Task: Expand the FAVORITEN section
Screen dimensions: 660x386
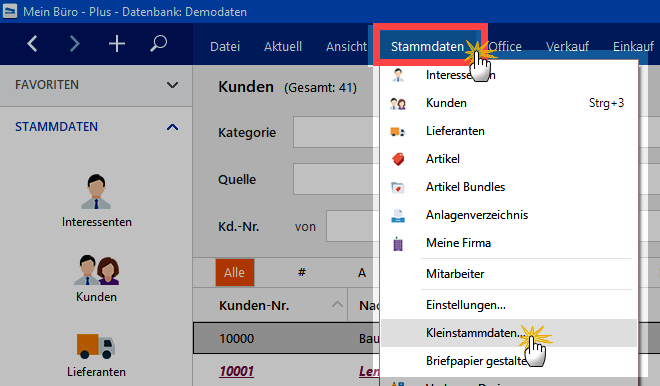Action: [172, 85]
